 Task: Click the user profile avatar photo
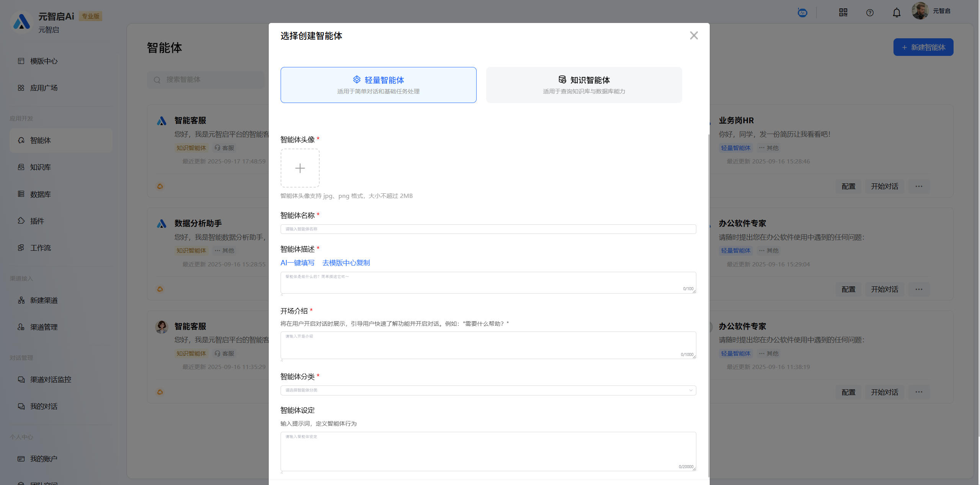click(x=920, y=11)
